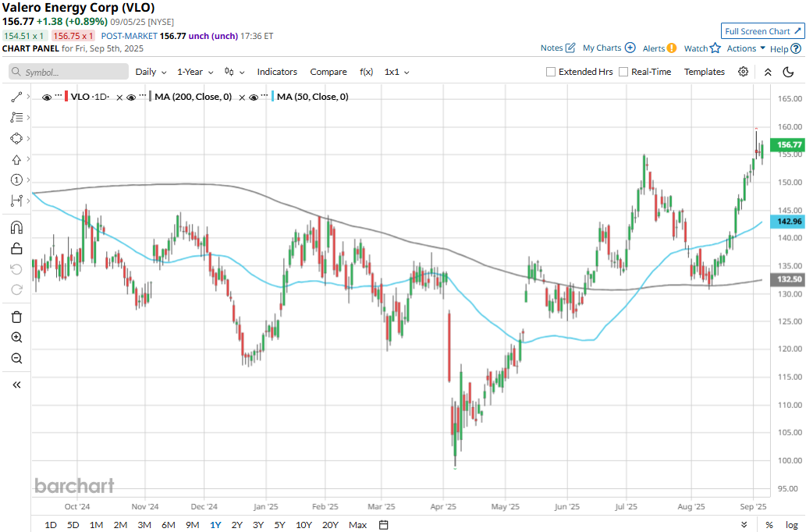Zoom out on the chart
The width and height of the screenshot is (806, 532).
[x=16, y=358]
